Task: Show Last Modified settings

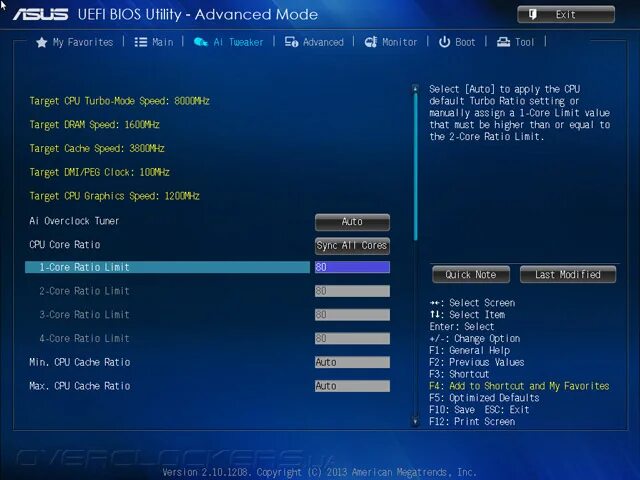Action: click(x=568, y=274)
